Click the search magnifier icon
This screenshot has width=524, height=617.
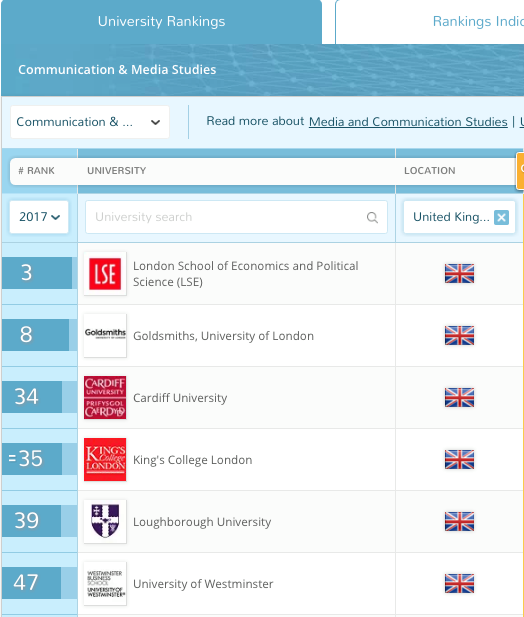[x=372, y=217]
